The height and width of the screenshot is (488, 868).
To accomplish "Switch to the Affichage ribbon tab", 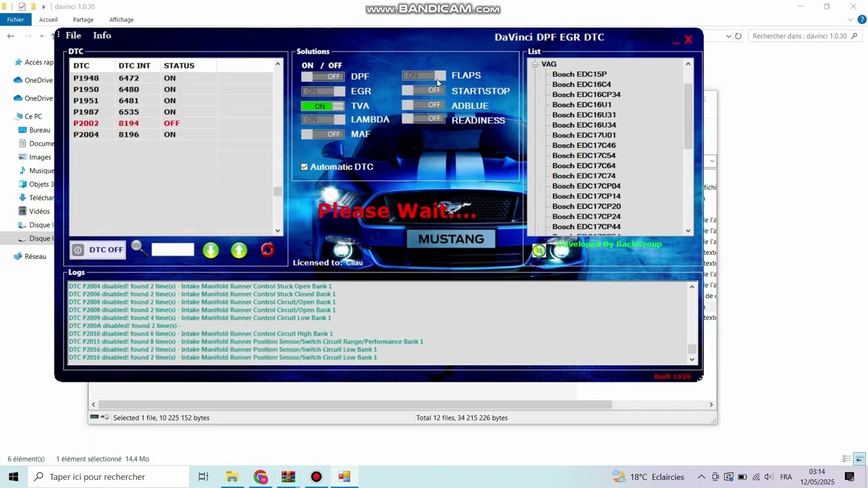I will 121,20.
